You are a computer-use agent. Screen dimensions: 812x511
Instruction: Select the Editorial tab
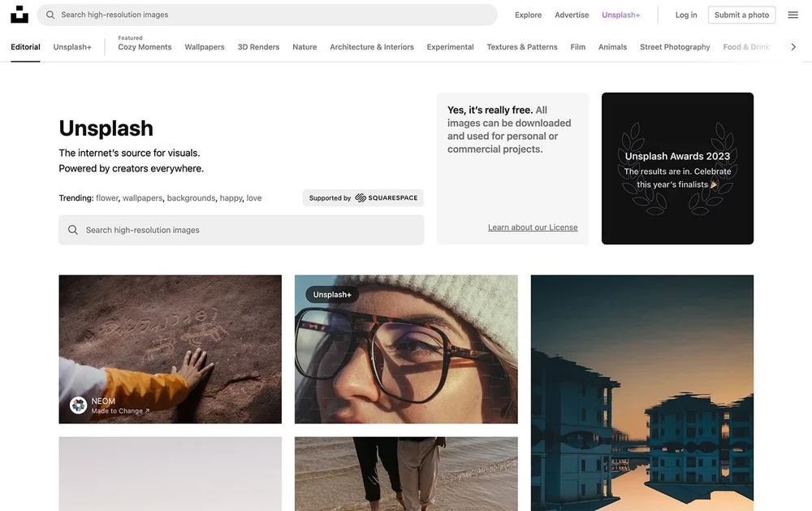(x=25, y=46)
